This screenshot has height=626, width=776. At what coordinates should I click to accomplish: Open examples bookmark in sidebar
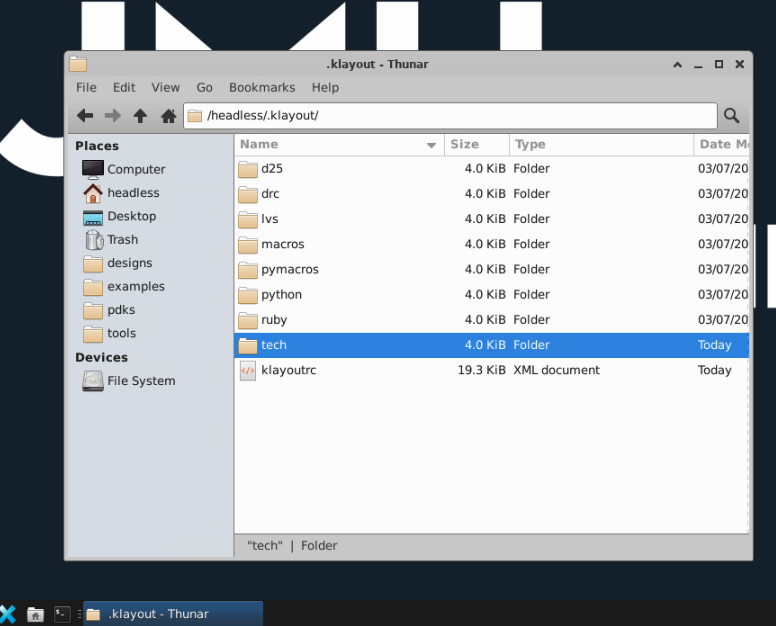pos(136,287)
